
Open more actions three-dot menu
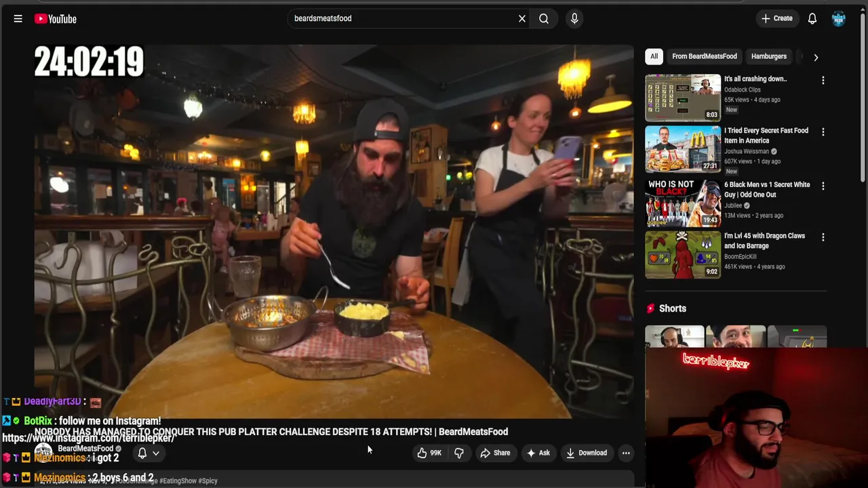626,453
